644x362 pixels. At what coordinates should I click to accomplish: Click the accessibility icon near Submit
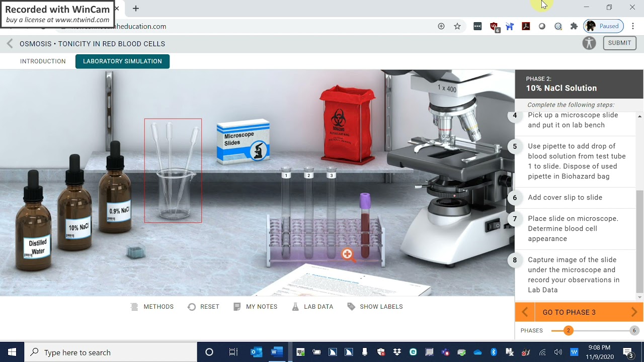(x=589, y=43)
